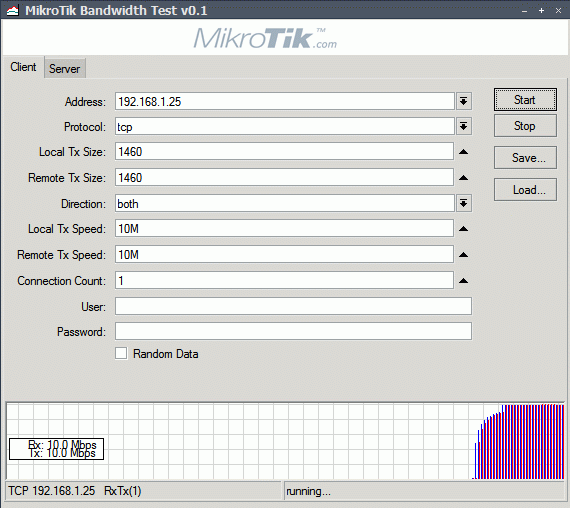Minimize the Bandwidth Test window
Viewport: 570px width, 508px height.
(524, 11)
